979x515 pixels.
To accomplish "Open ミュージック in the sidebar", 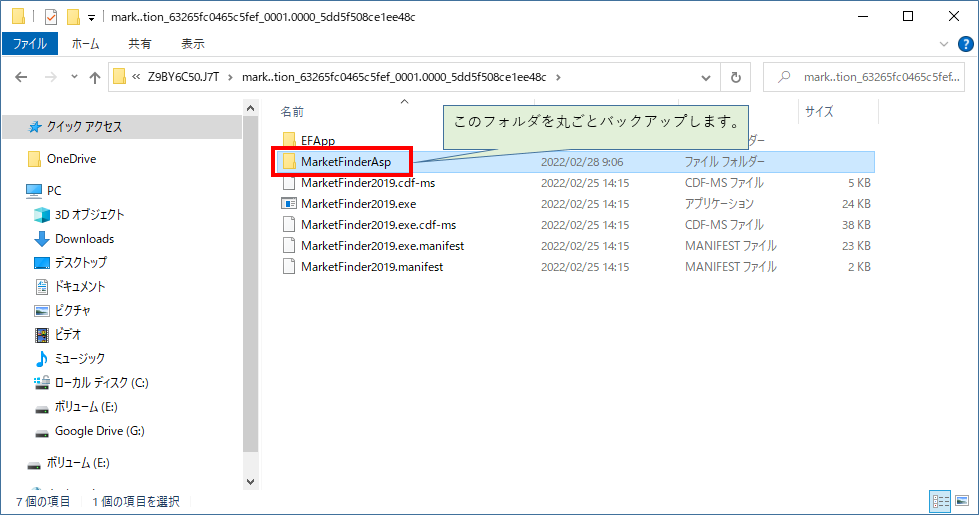I will point(80,358).
